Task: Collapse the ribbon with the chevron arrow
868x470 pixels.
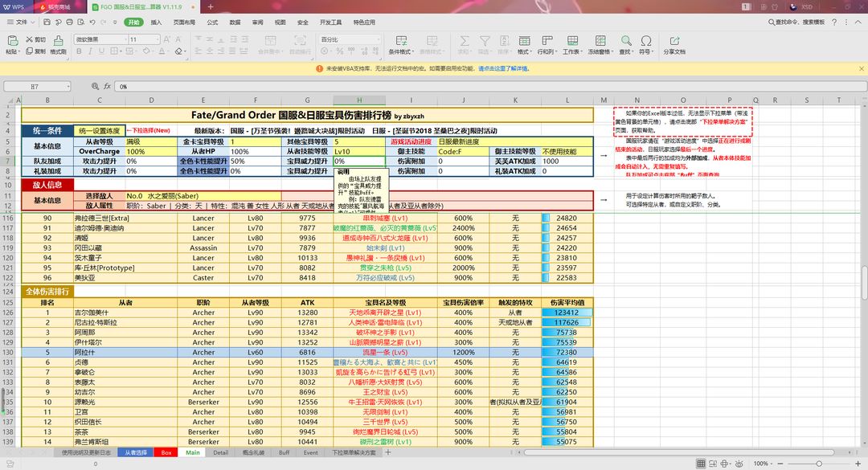Action: click(858, 22)
